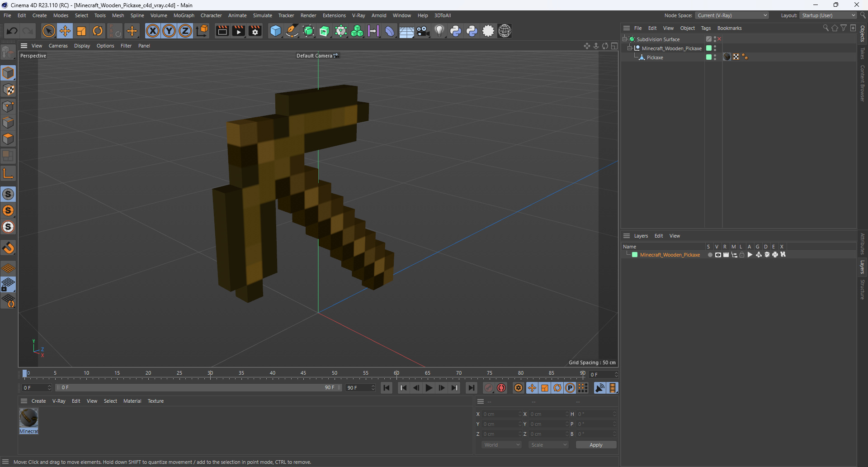The height and width of the screenshot is (467, 868).
Task: Select the Scale tool
Action: (x=81, y=31)
